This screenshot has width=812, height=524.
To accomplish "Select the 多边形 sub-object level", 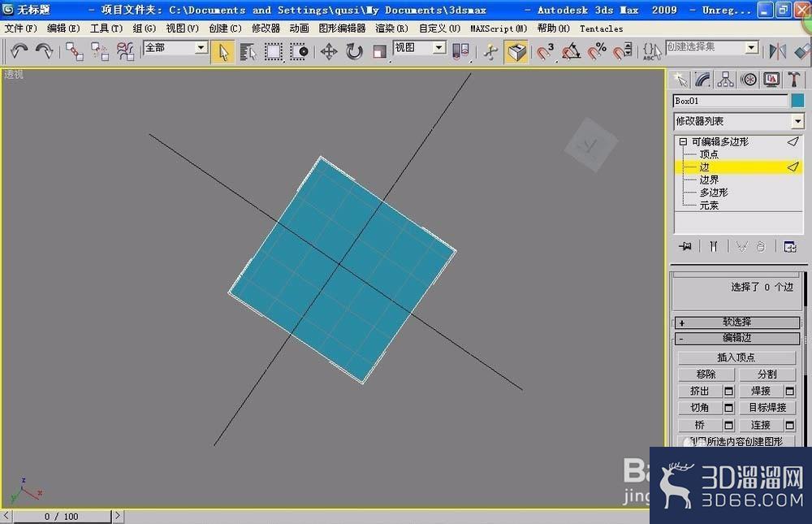I will [714, 193].
